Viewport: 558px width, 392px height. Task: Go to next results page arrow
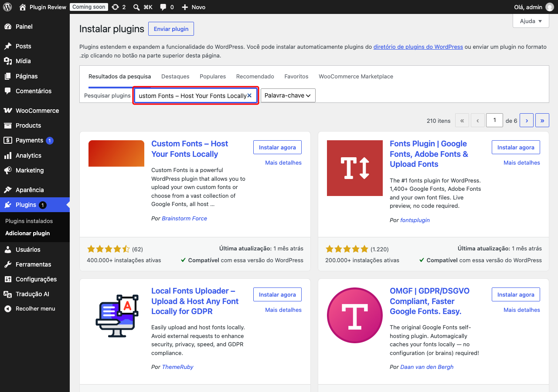(527, 121)
